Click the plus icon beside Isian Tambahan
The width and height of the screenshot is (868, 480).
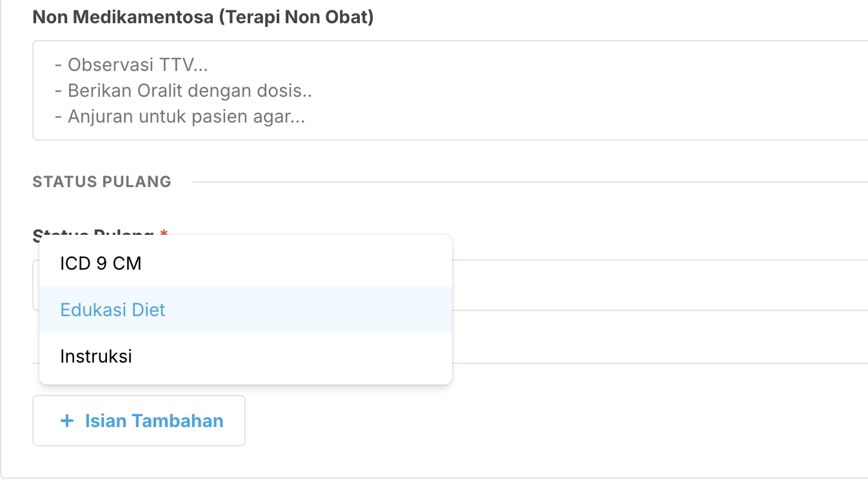66,421
